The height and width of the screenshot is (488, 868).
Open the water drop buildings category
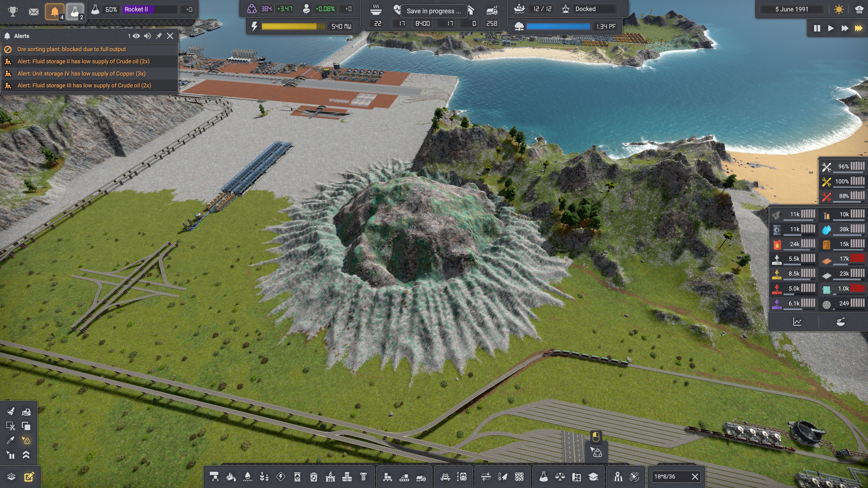point(248,477)
